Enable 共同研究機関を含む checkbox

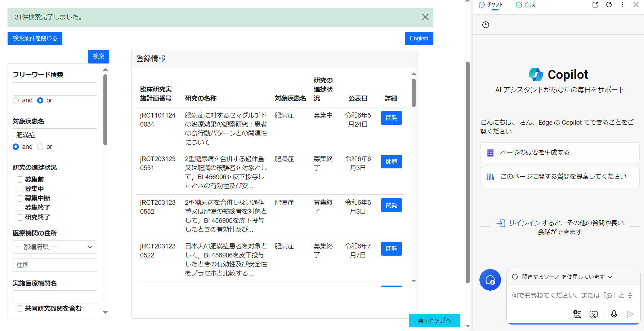coord(20,309)
